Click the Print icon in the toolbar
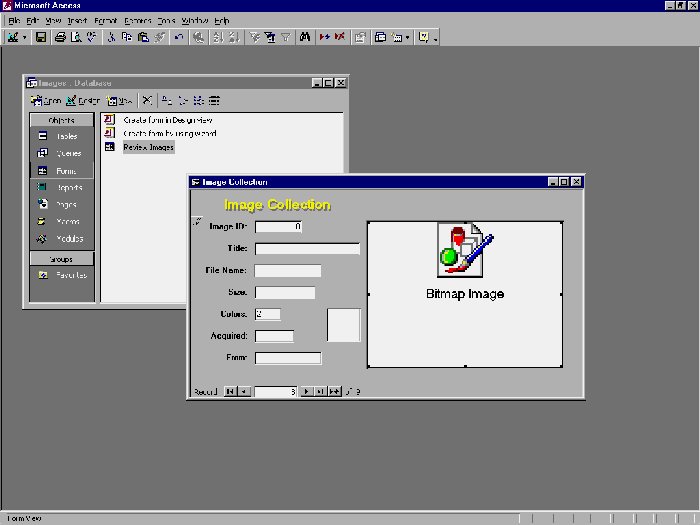The height and width of the screenshot is (525, 700). click(60, 37)
